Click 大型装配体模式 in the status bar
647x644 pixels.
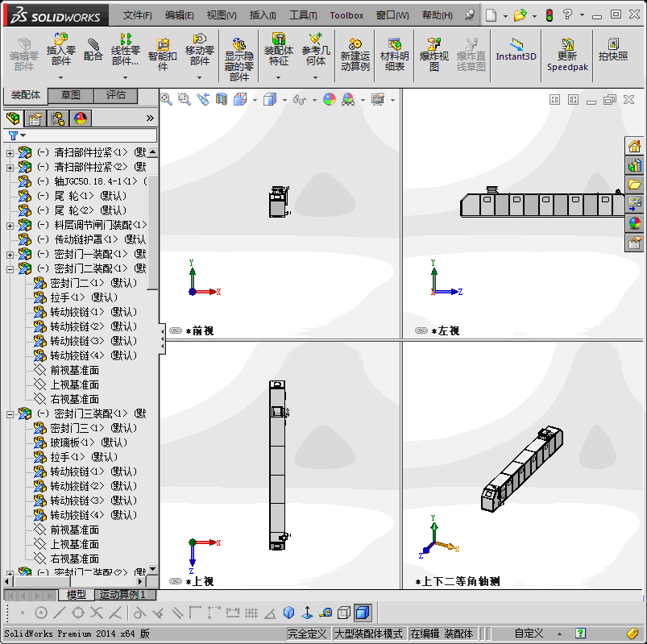coord(368,634)
